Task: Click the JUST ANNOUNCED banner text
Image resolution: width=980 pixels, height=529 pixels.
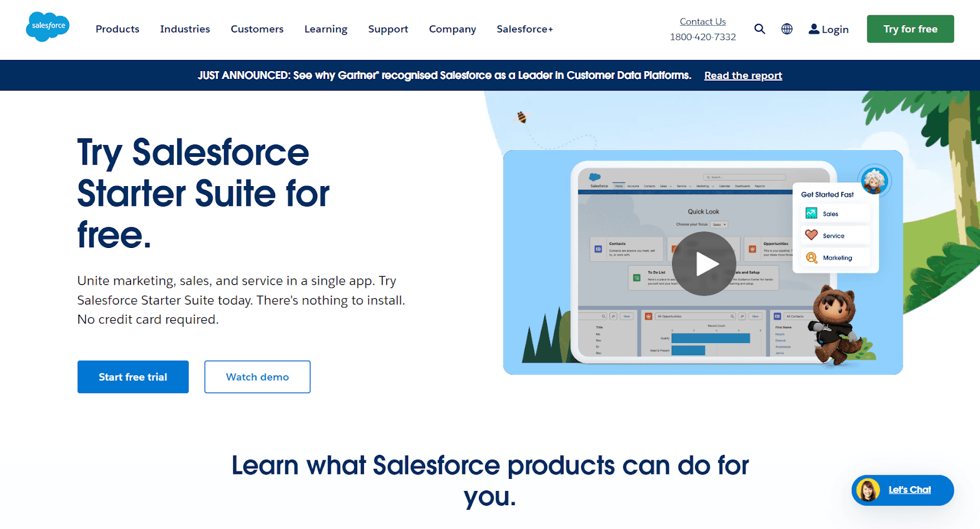Action: 444,75
